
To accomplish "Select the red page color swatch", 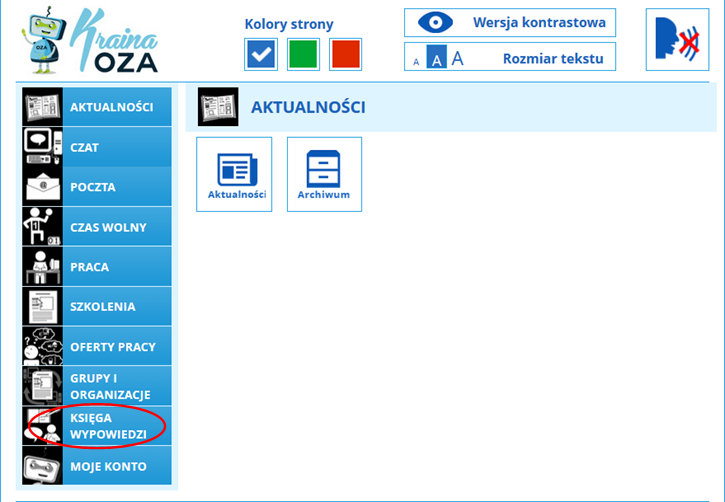I will coord(345,55).
